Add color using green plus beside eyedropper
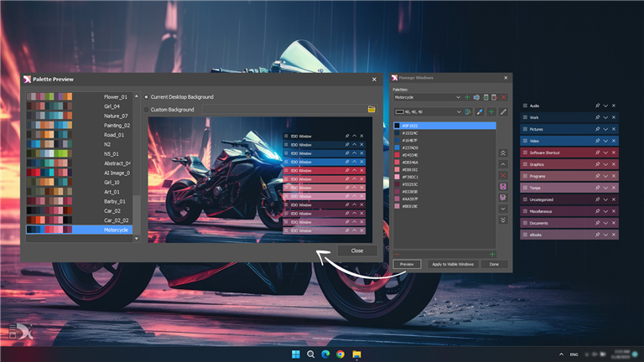Viewport: 644px width, 362px height. (491, 111)
